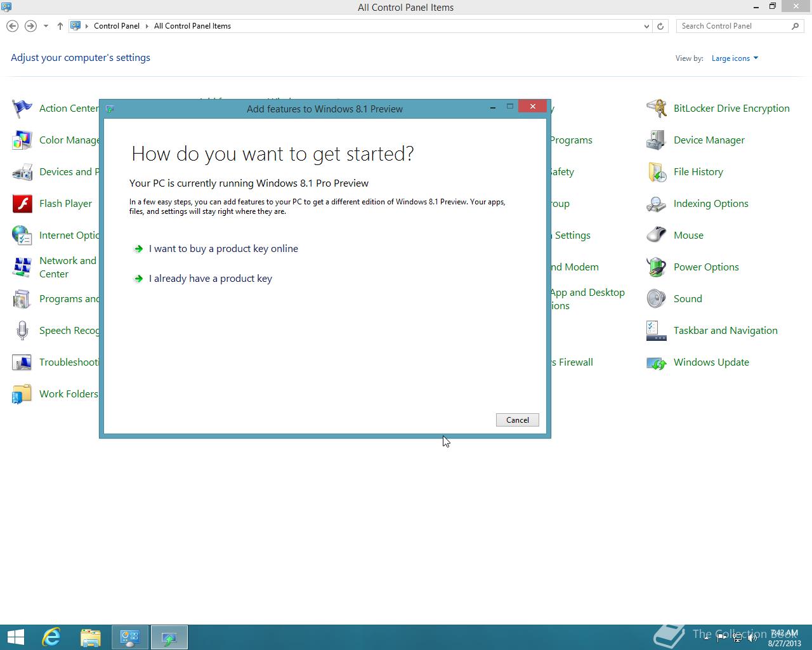Open Programs and Features icon
Viewport: 812px width, 650px height.
tap(22, 299)
